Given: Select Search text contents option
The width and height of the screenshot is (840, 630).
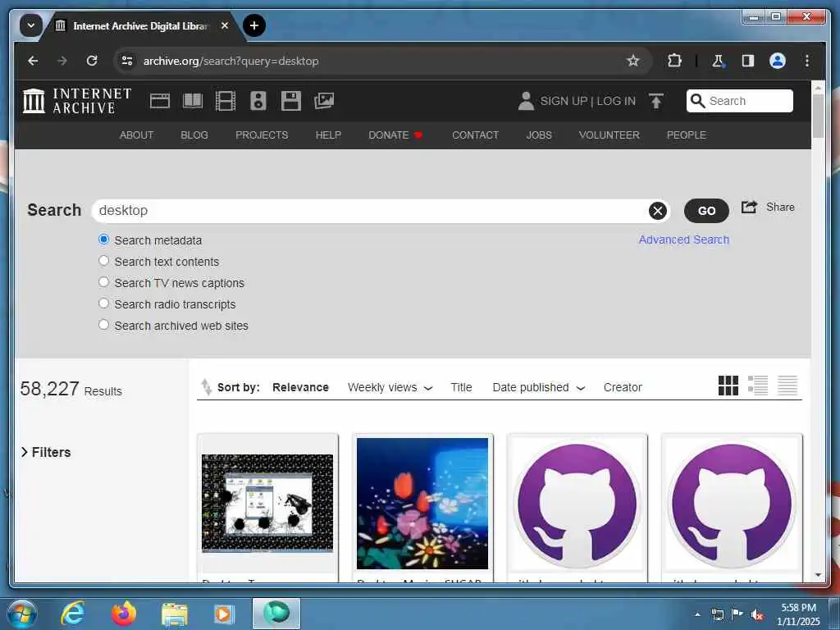Looking at the screenshot, I should [104, 261].
